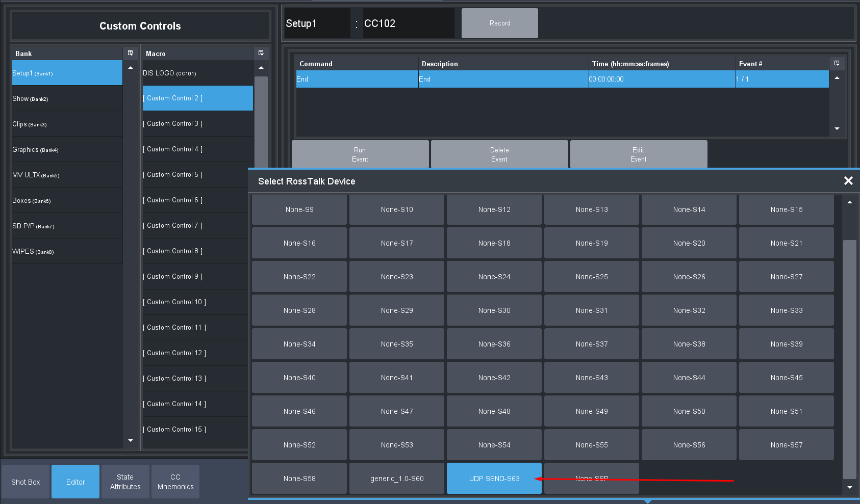Open the State Attributes tab
The width and height of the screenshot is (860, 504).
pos(125,482)
